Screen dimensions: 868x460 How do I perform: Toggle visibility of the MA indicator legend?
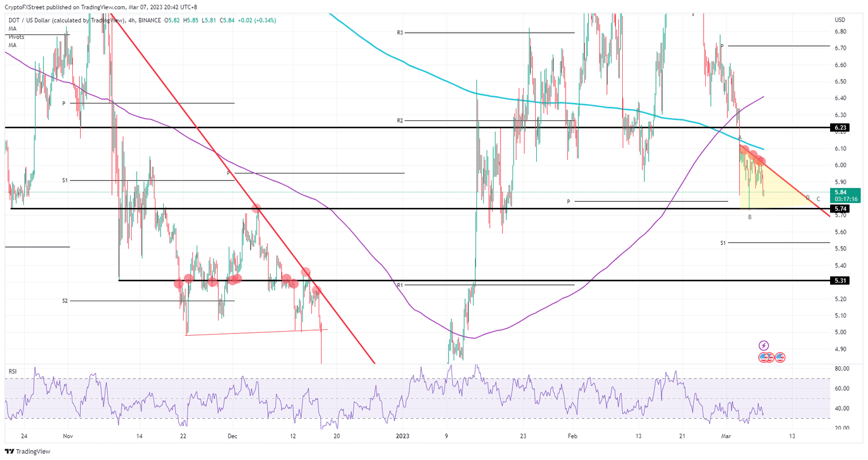pyautogui.click(x=12, y=28)
